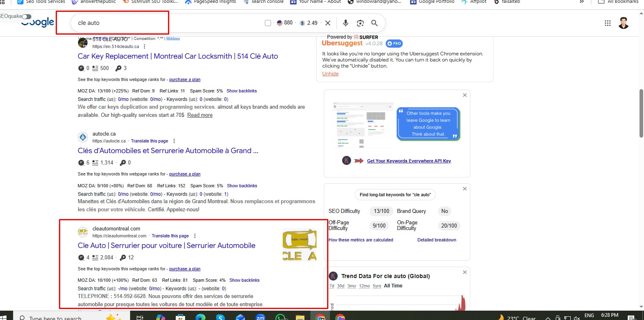Open "Cle Auto | Serrurier pour voiture" result
644x320 pixels.
click(x=166, y=245)
